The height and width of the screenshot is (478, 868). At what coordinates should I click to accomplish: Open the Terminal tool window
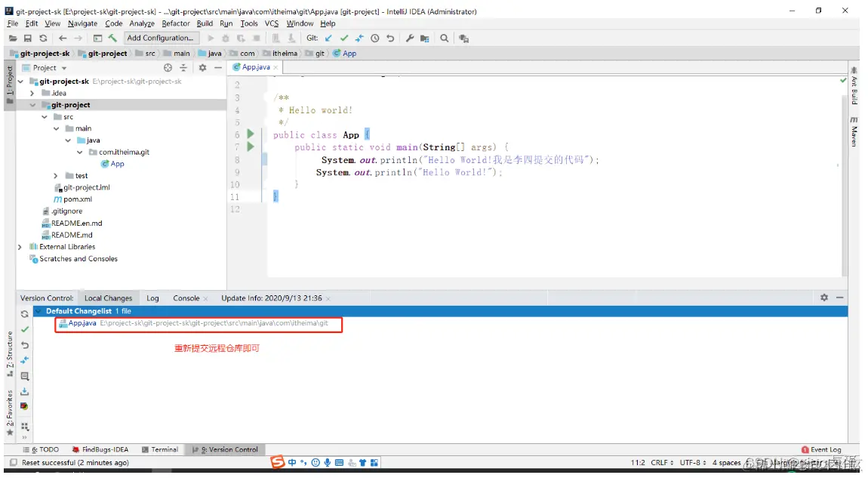click(160, 450)
